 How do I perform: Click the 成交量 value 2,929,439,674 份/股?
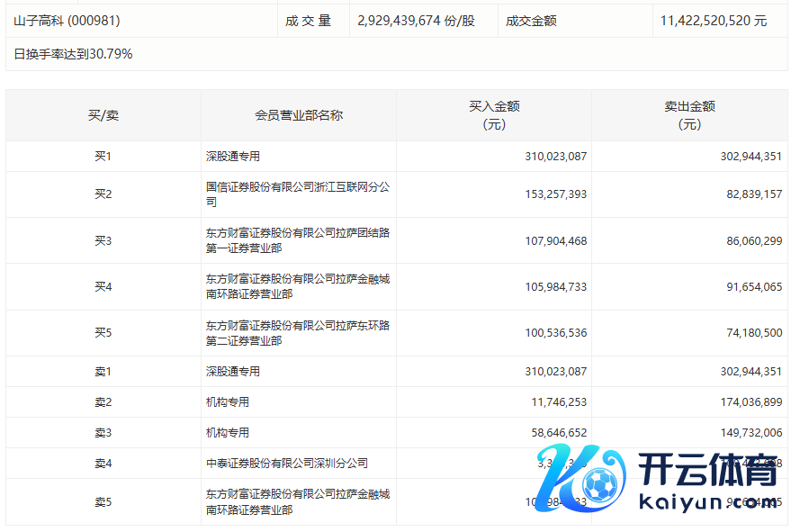pos(416,20)
